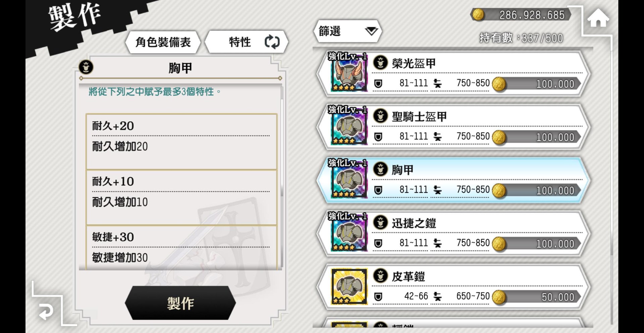Select the 耐久+10 trait entry
The width and height of the screenshot is (644, 333).
pyautogui.click(x=181, y=197)
